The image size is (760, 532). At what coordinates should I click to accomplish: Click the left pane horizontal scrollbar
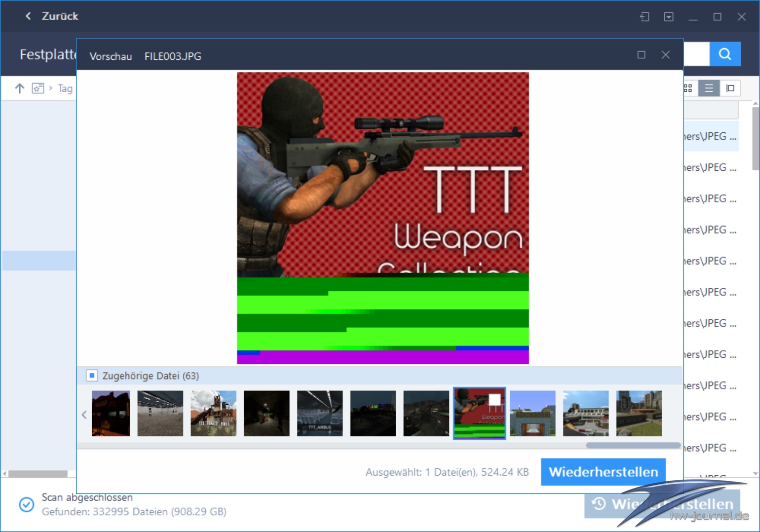(38, 474)
